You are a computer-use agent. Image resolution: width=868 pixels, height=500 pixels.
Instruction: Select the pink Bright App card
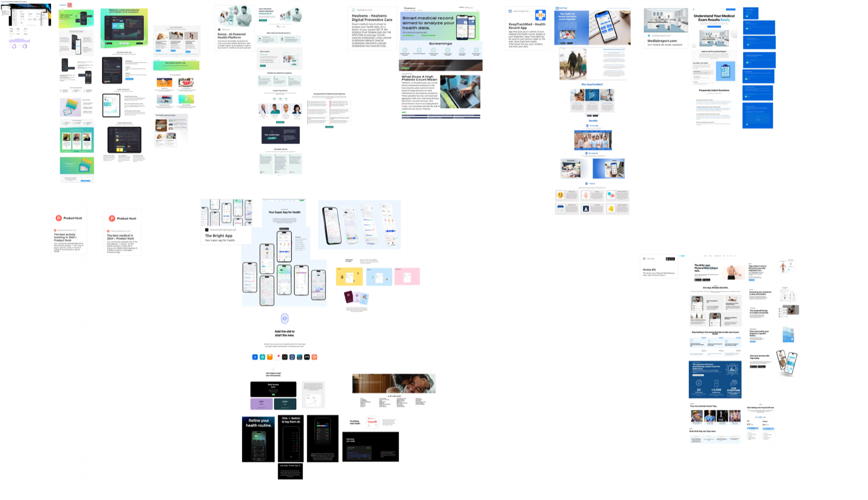407,276
